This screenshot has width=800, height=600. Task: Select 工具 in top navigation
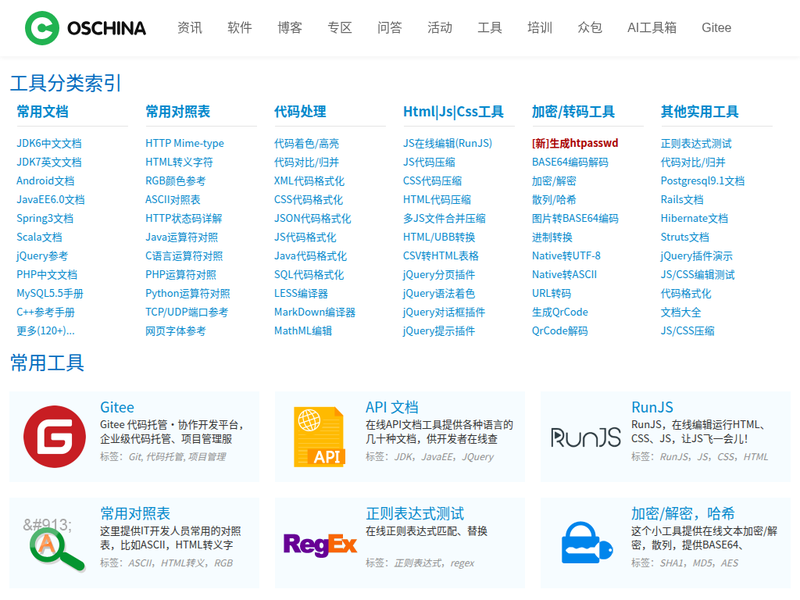pyautogui.click(x=489, y=28)
